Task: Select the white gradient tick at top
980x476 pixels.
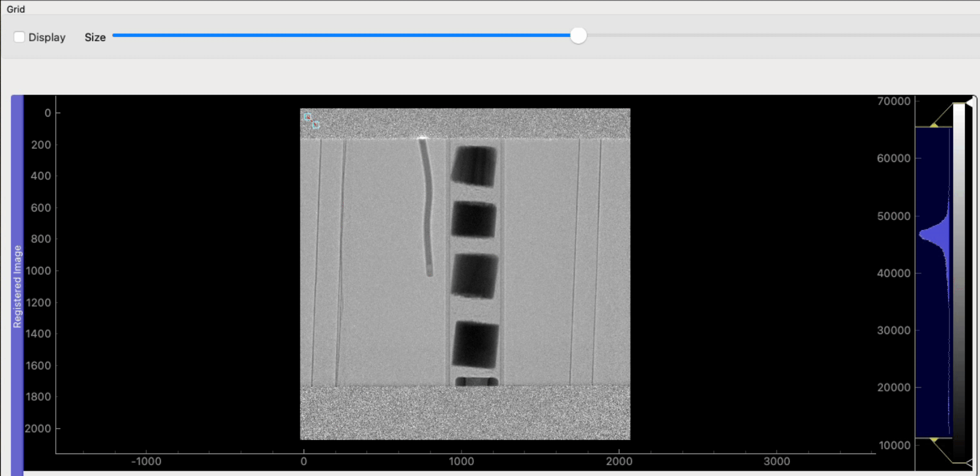Action: point(969,103)
